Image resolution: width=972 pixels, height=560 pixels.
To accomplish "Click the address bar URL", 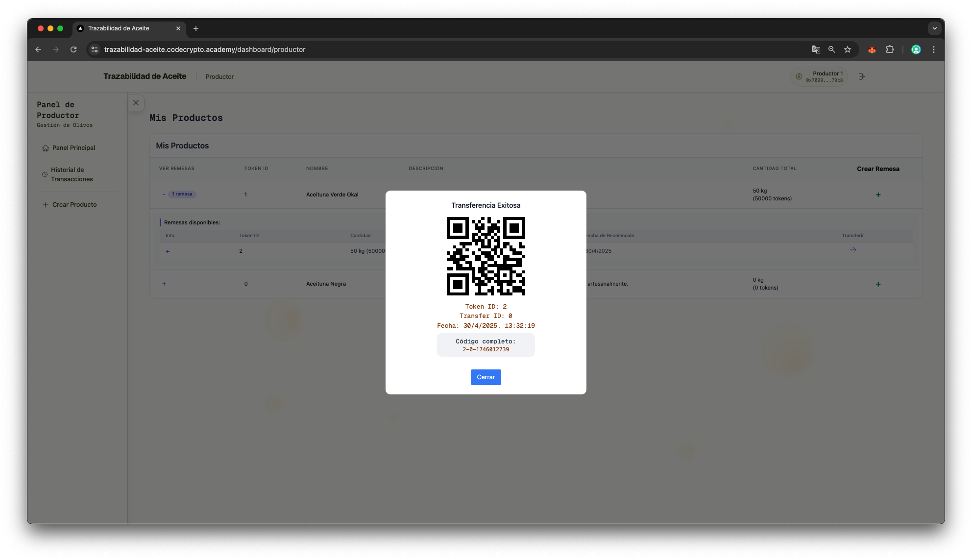I will point(205,49).
